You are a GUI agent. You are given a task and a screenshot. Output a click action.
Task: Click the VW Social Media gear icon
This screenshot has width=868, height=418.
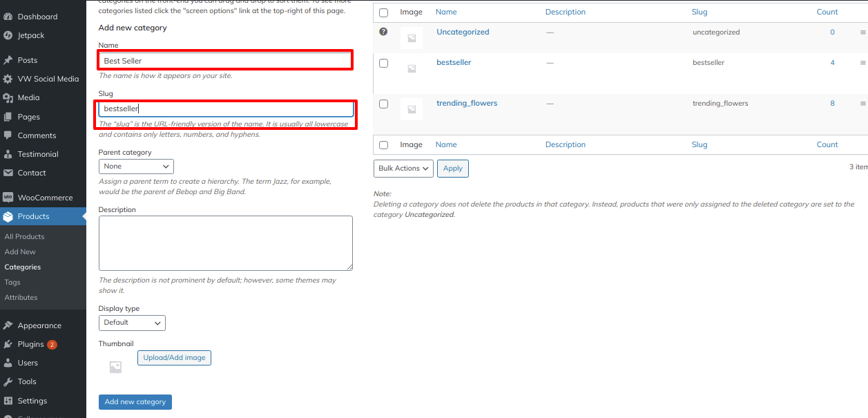coord(8,79)
